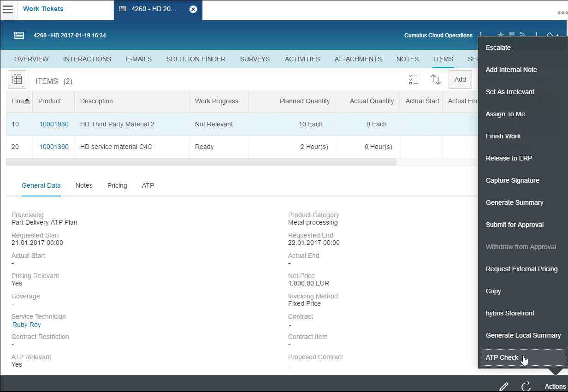The height and width of the screenshot is (392, 568).
Task: Choose Release to ERP action
Action: 509,158
